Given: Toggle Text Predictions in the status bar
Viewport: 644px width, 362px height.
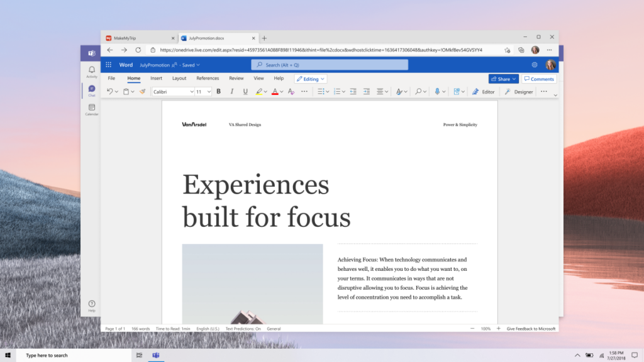Looking at the screenshot, I should coord(245,328).
